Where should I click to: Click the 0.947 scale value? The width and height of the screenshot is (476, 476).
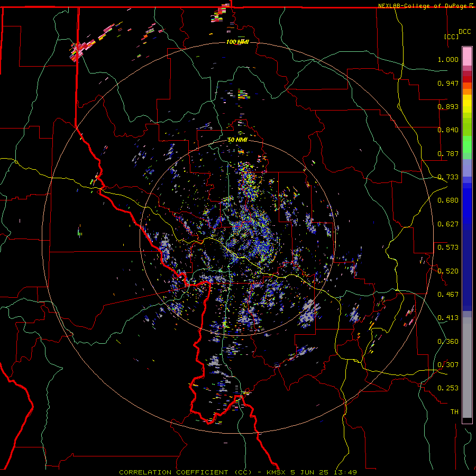[448, 83]
